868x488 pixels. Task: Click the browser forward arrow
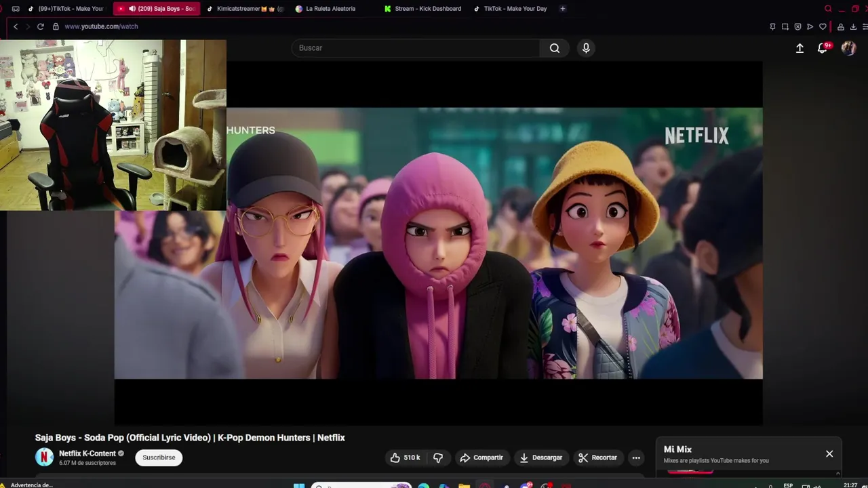pyautogui.click(x=28, y=26)
